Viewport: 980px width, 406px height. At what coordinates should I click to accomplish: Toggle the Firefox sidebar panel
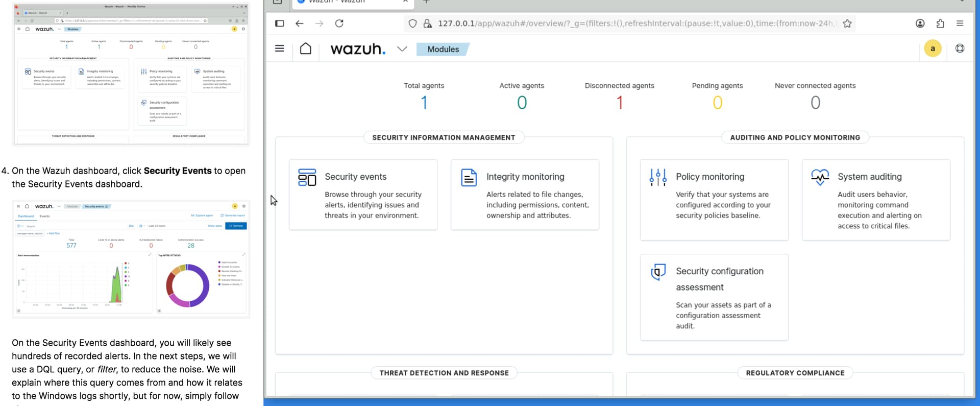coord(279,23)
